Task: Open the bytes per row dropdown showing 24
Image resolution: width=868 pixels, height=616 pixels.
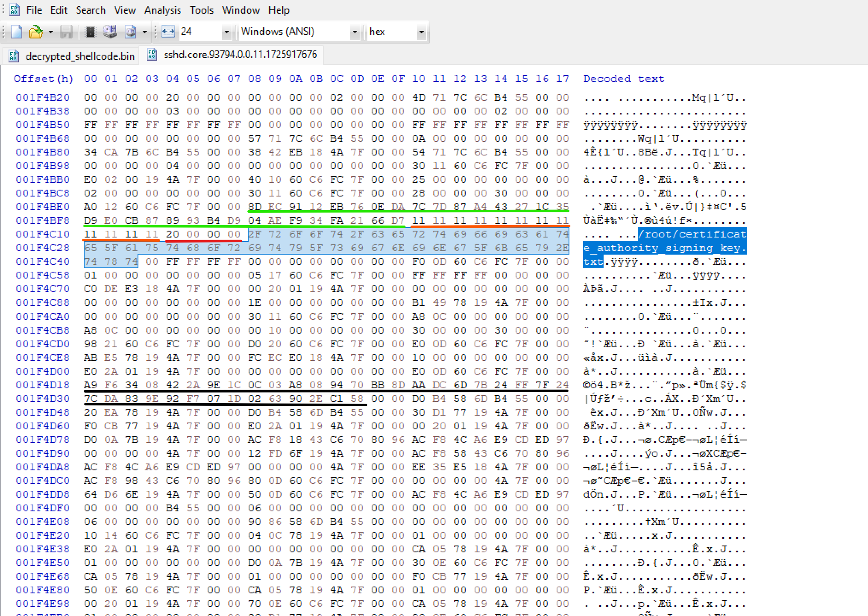Action: (x=226, y=32)
